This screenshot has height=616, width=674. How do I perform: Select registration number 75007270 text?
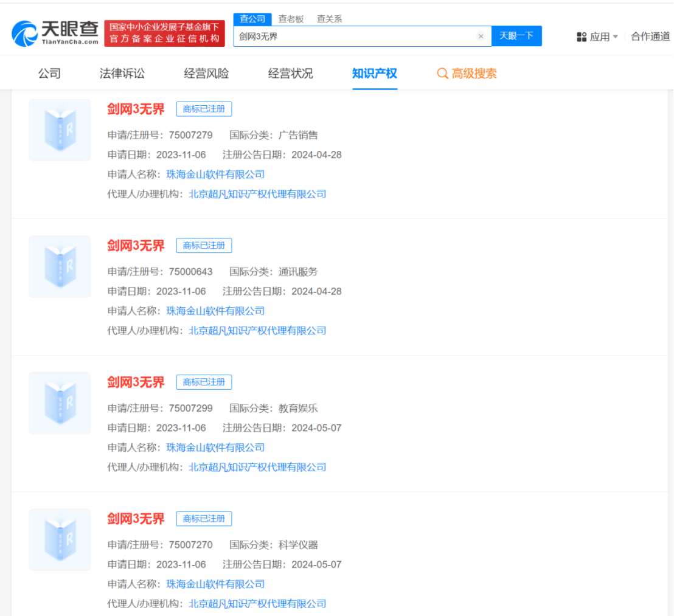click(191, 545)
